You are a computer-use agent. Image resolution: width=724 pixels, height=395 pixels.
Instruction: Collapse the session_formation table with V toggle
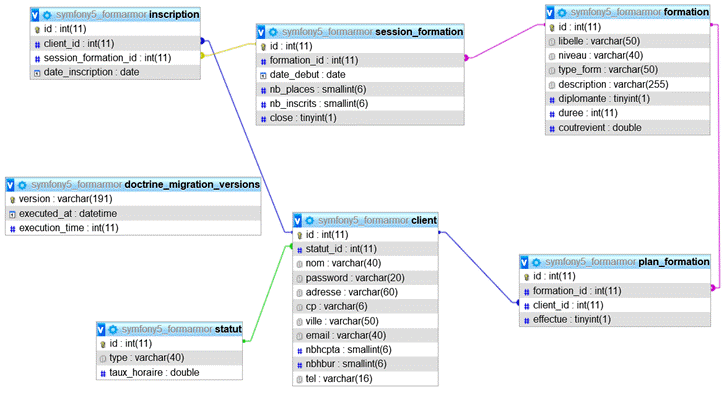(x=261, y=32)
